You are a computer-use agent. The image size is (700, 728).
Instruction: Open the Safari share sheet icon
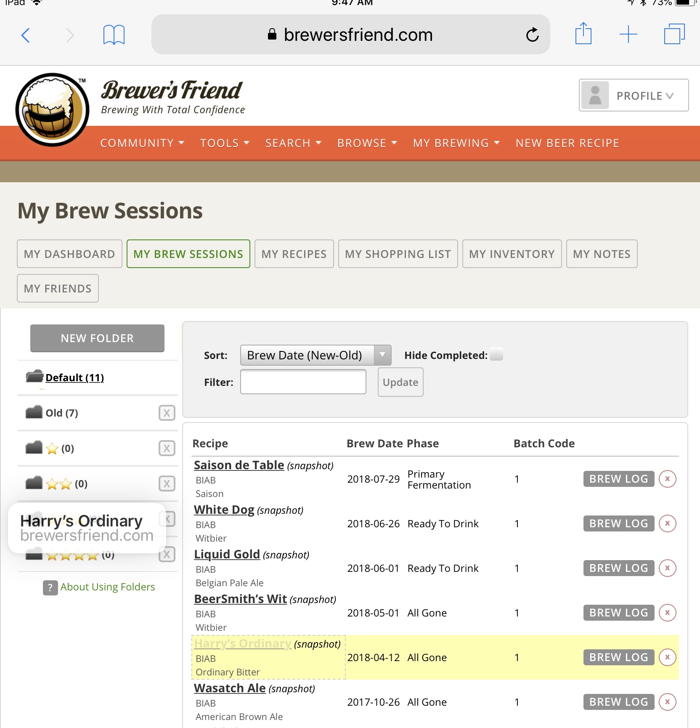pos(583,34)
